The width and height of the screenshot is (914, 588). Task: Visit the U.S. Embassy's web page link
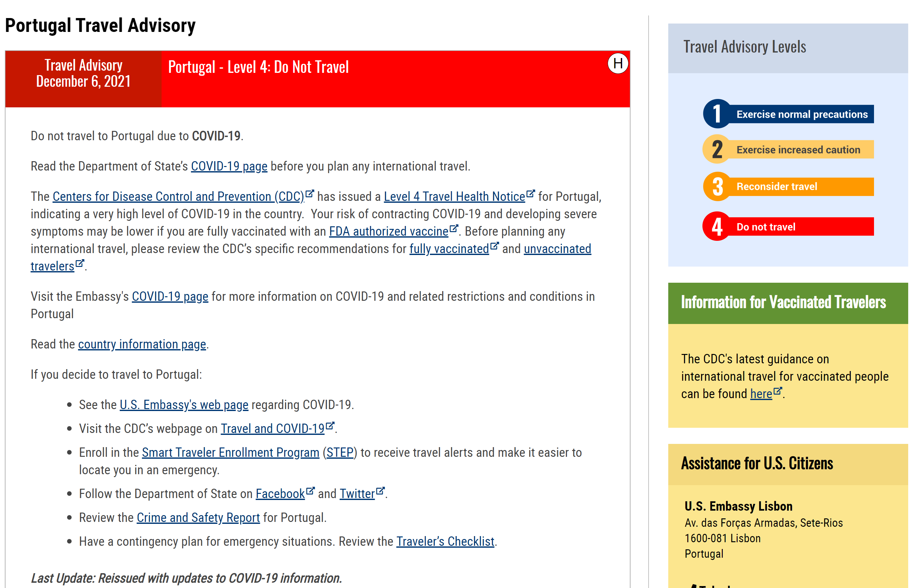coord(184,405)
